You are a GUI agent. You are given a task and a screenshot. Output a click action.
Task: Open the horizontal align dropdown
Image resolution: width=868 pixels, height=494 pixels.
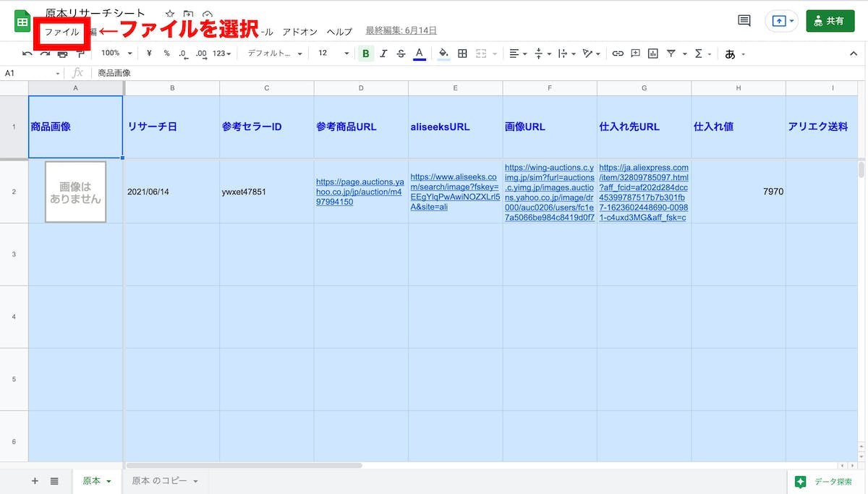click(517, 54)
